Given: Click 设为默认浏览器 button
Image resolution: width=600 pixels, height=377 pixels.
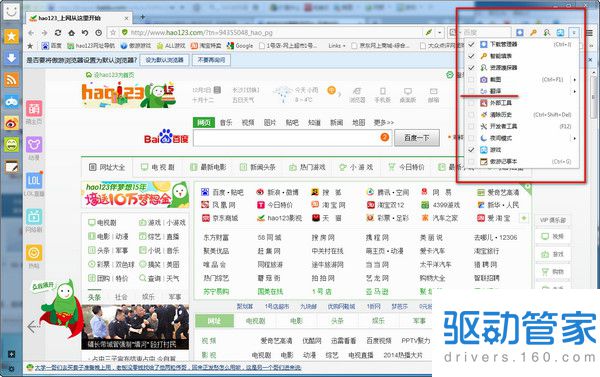Looking at the screenshot, I should (x=165, y=60).
